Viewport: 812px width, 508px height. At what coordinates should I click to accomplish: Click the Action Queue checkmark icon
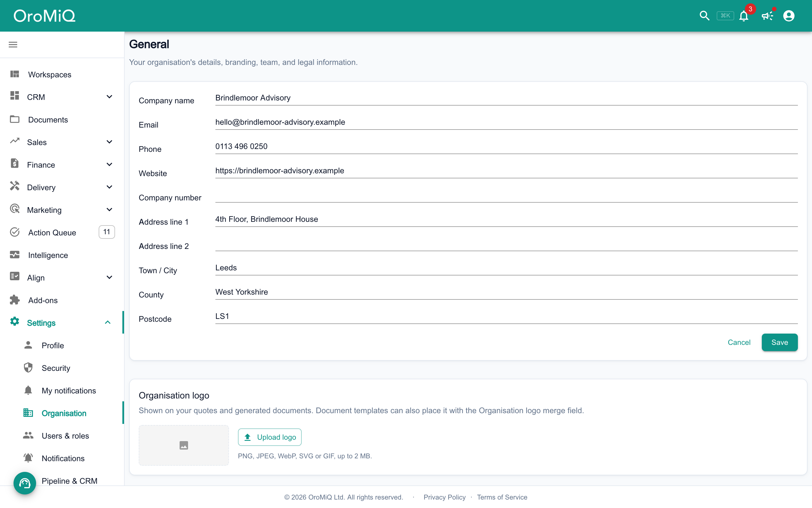(15, 232)
